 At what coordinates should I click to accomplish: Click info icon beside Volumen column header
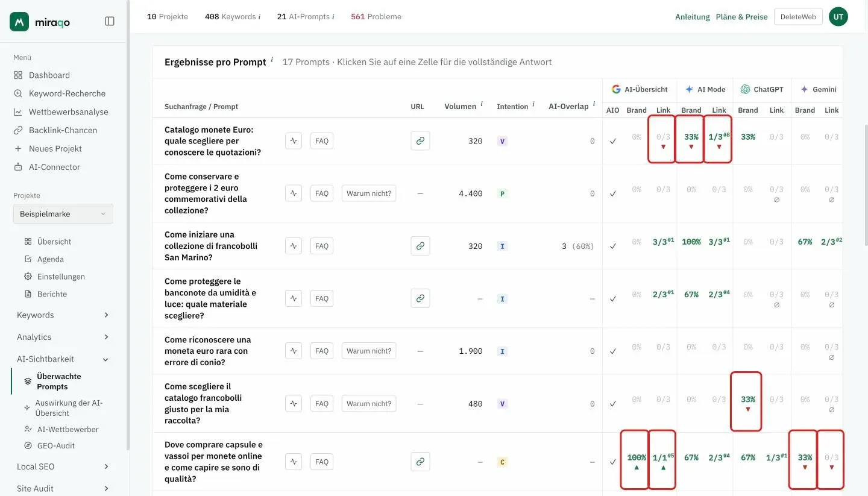pos(482,105)
